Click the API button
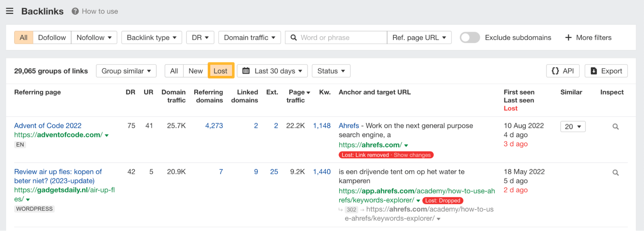The width and height of the screenshot is (644, 231). [x=563, y=71]
